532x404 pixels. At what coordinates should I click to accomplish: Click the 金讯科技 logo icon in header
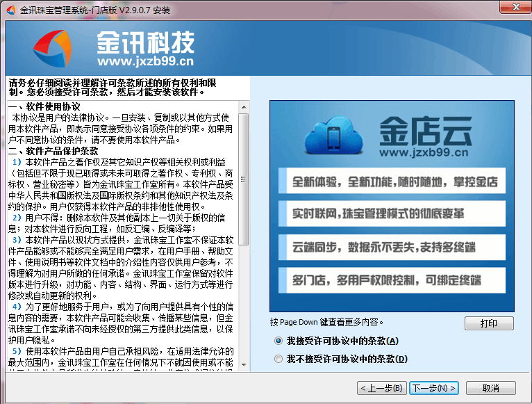tap(53, 48)
